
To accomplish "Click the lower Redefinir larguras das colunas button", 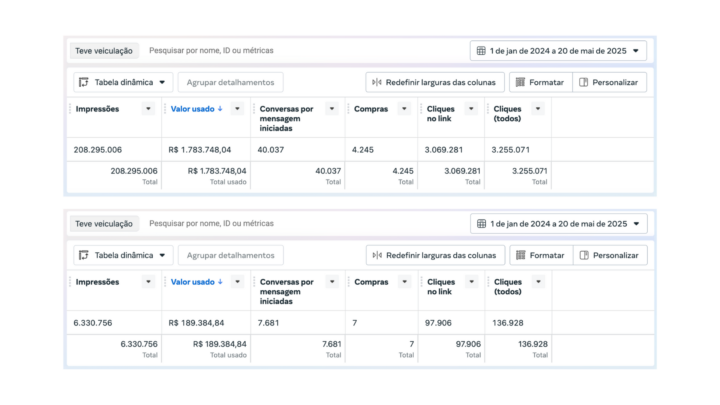I will (x=435, y=255).
